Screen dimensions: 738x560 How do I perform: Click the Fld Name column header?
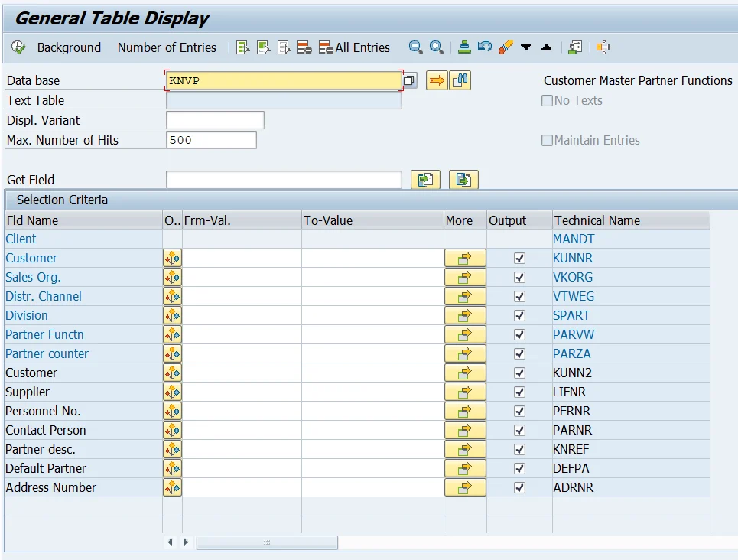coord(84,220)
